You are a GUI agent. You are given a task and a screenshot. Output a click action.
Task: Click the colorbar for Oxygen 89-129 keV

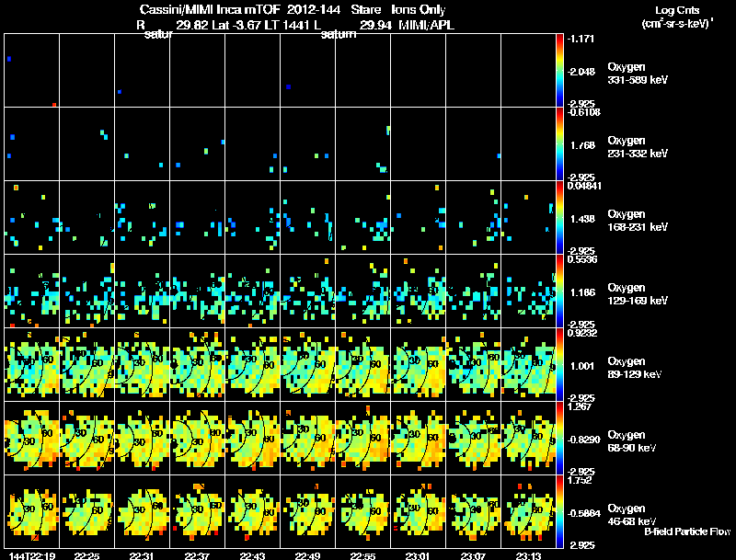(x=559, y=365)
